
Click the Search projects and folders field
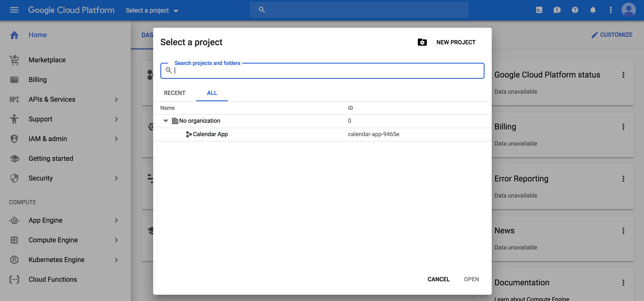322,71
